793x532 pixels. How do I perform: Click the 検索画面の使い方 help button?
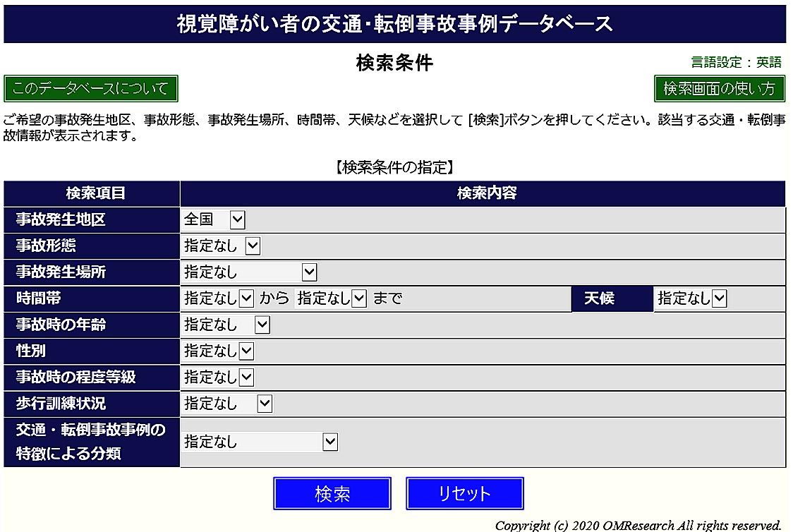[719, 89]
